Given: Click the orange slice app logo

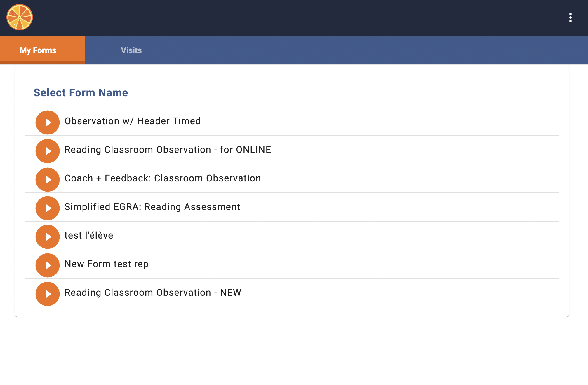Looking at the screenshot, I should 20,17.
